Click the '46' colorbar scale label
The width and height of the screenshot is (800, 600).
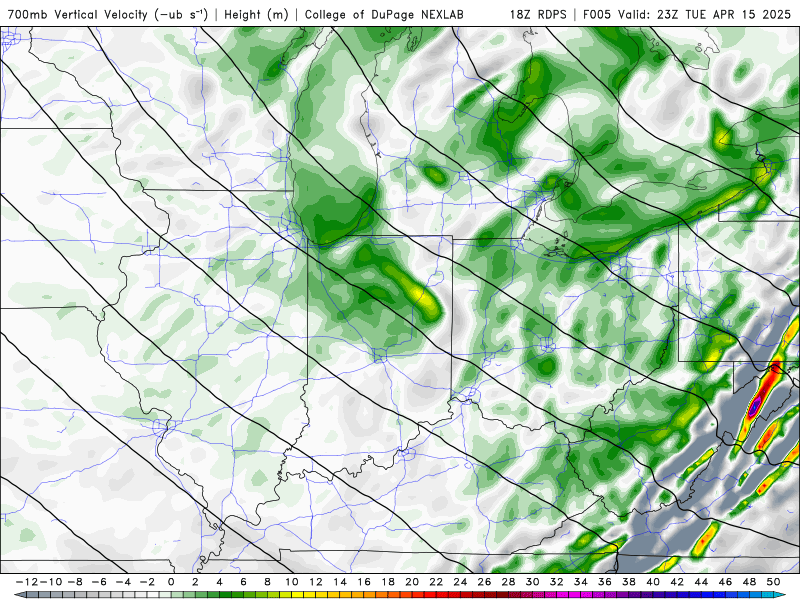click(x=726, y=582)
